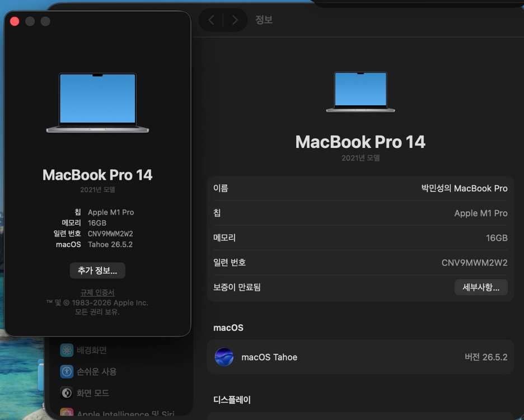Image resolution: width=524 pixels, height=420 pixels.
Task: Select the 화면 모드 sidebar icon
Action: click(x=67, y=393)
